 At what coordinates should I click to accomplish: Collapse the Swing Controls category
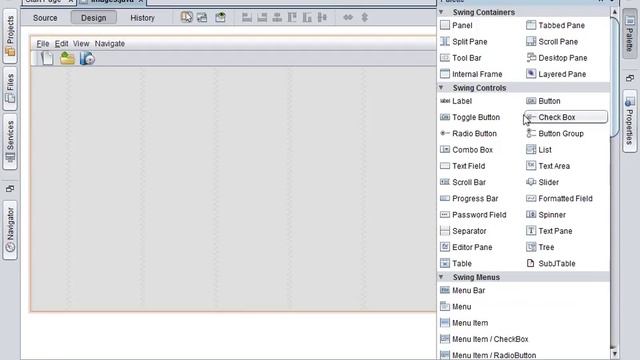(441, 87)
